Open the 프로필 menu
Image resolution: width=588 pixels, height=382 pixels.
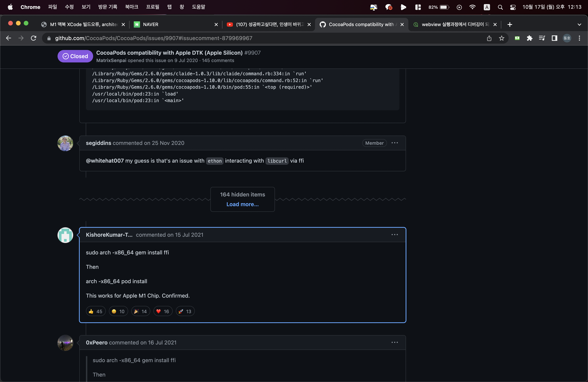tap(152, 7)
